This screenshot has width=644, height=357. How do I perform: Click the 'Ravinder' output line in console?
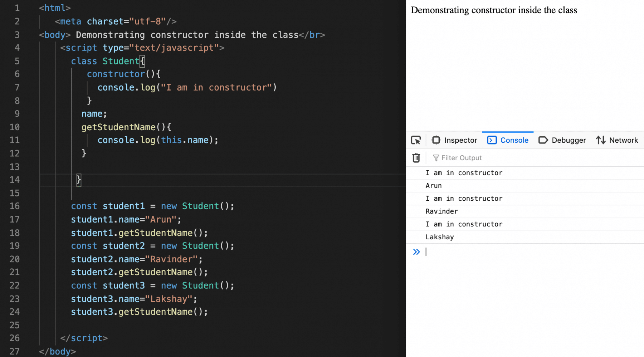[x=441, y=211]
